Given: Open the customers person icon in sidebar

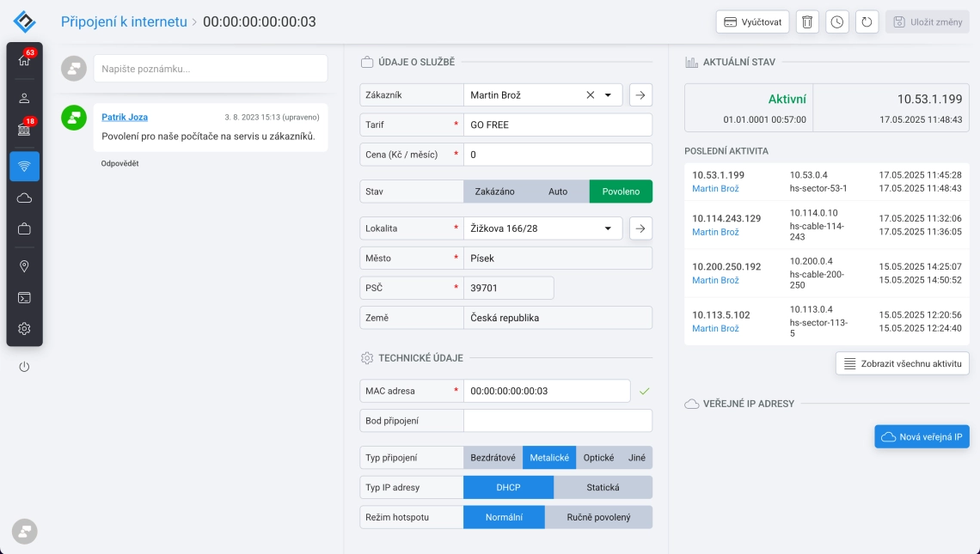Looking at the screenshot, I should tap(24, 98).
